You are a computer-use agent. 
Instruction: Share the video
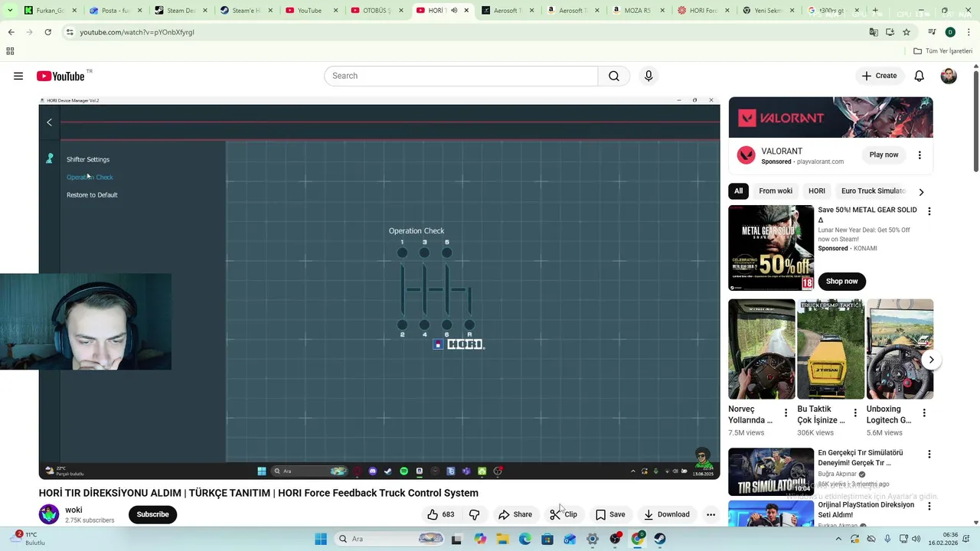click(515, 514)
